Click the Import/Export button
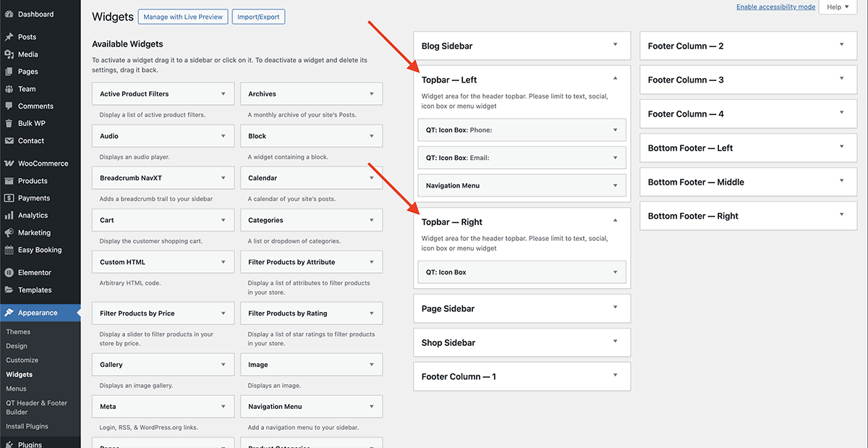Viewport: 868px width, 448px height. [258, 17]
